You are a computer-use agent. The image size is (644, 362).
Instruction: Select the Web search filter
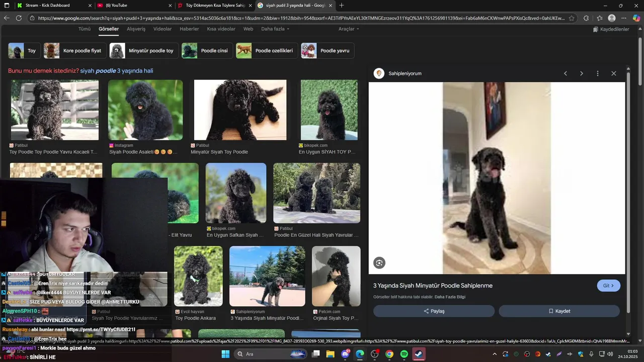[x=248, y=29]
